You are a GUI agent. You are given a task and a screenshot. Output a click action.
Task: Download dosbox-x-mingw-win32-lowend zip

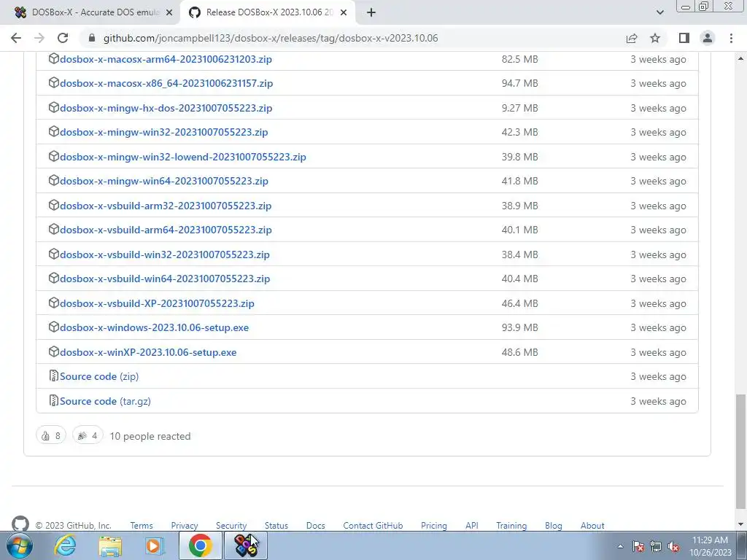(x=183, y=157)
